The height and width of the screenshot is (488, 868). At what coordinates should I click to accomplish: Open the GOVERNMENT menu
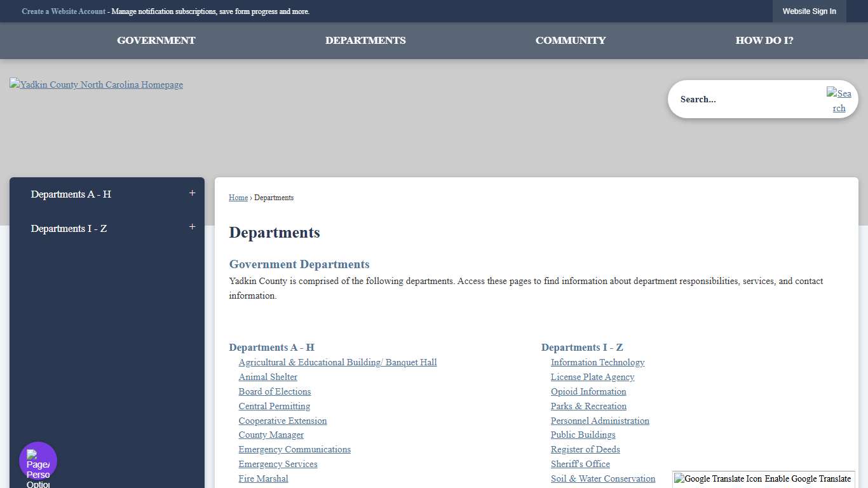(x=156, y=40)
